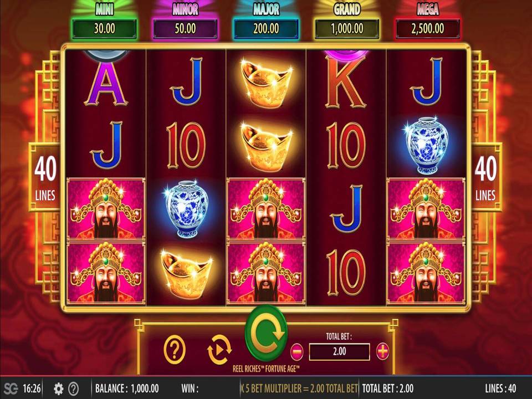Click top gold ingot on middle reel
The height and width of the screenshot is (399, 532).
point(267,83)
